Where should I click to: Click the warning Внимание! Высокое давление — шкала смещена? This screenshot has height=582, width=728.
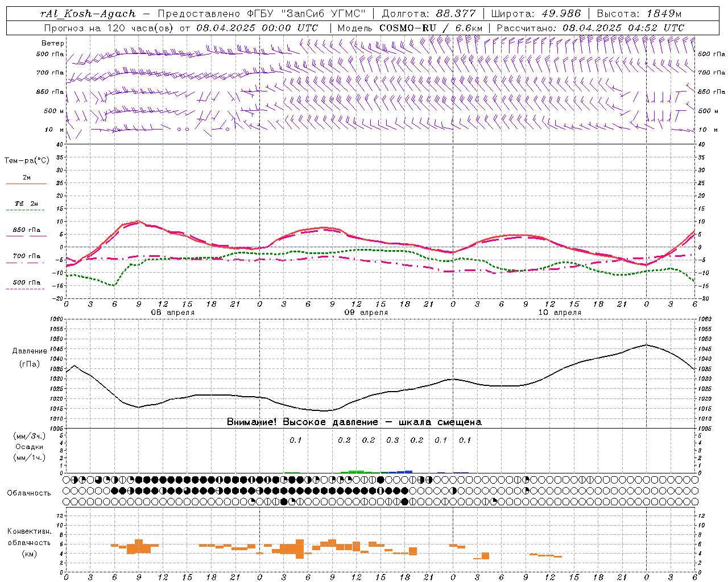pos(354,422)
